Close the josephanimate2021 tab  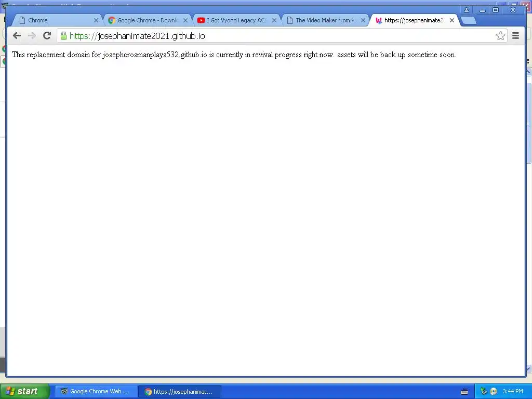(x=452, y=20)
